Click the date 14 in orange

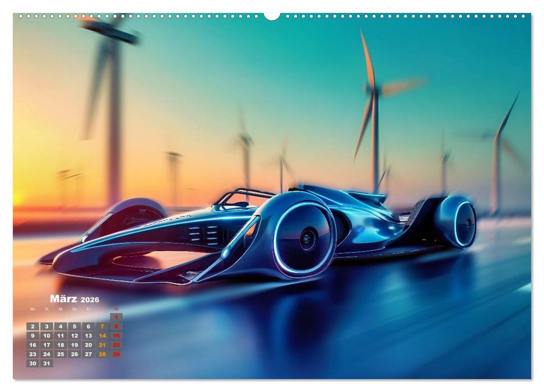[102, 335]
